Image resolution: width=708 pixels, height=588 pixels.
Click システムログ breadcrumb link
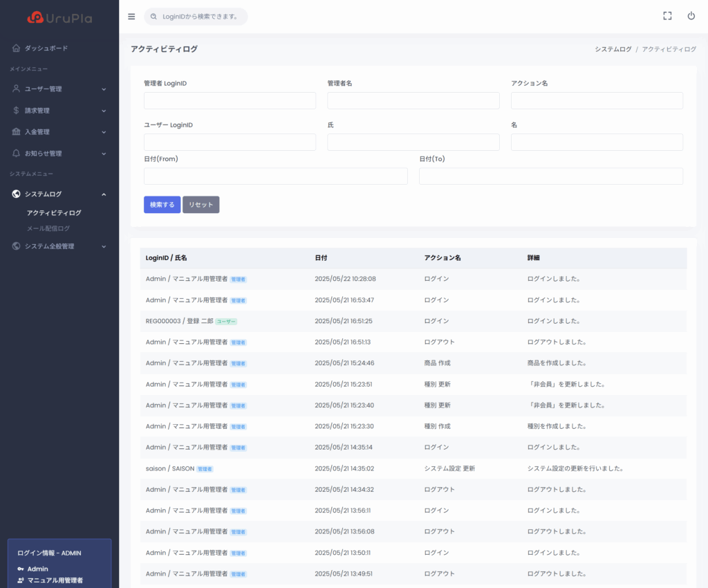[613, 49]
